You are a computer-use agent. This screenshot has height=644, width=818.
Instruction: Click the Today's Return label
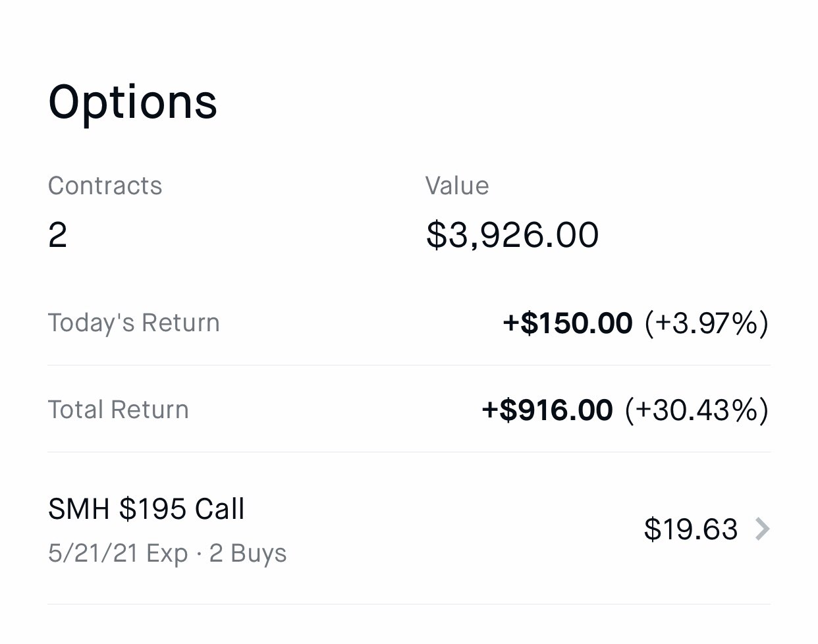click(134, 323)
